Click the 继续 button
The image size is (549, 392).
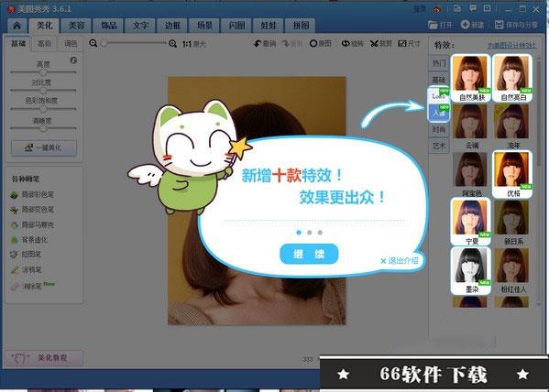click(x=309, y=254)
